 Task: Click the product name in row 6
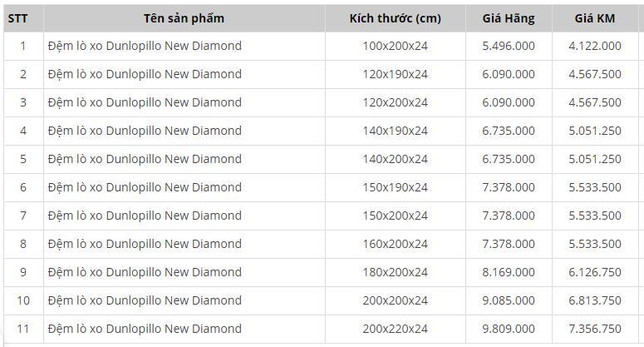click(145, 187)
